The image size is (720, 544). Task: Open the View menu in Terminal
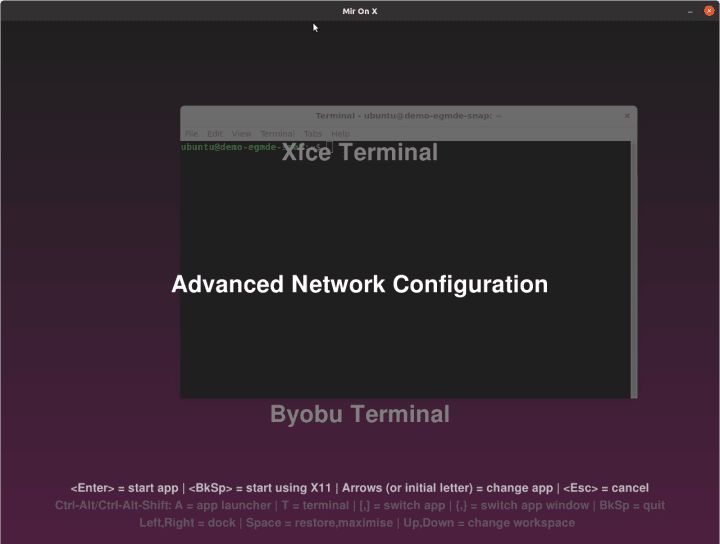tap(241, 134)
